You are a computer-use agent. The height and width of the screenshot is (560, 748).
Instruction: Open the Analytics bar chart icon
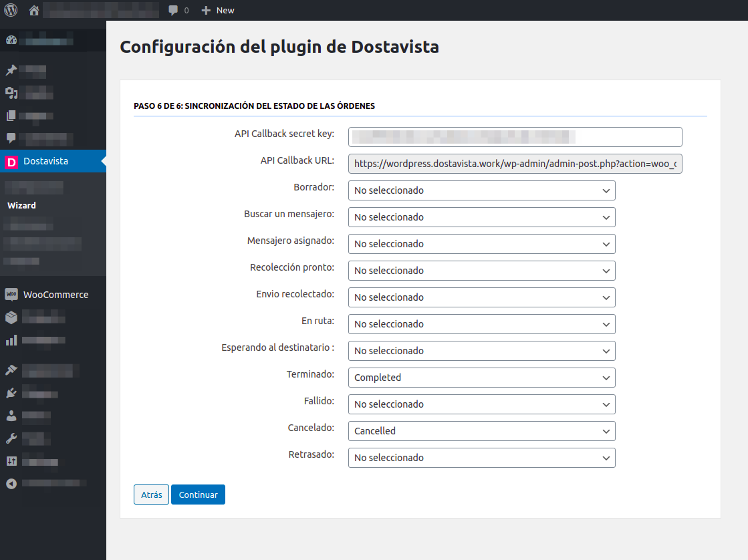[x=11, y=340]
